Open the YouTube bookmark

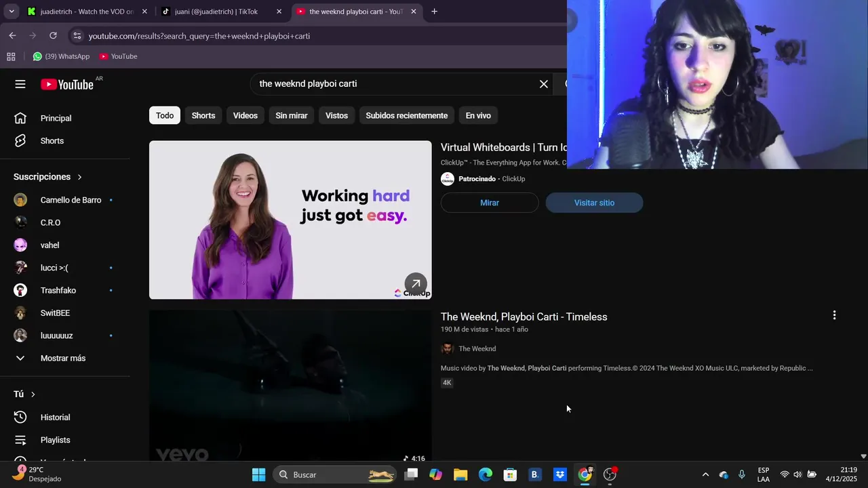coord(118,56)
